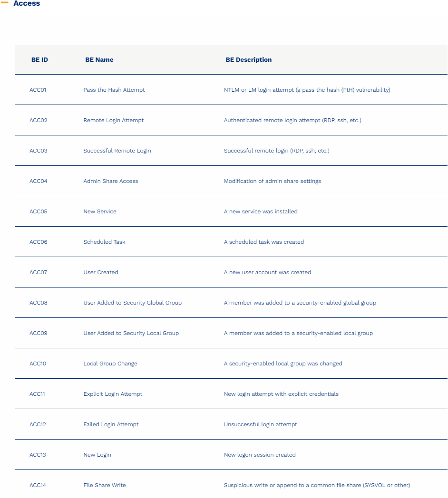Screen dimensions: 448x498
Task: Collapse the Access section expander
Action: point(5,3)
